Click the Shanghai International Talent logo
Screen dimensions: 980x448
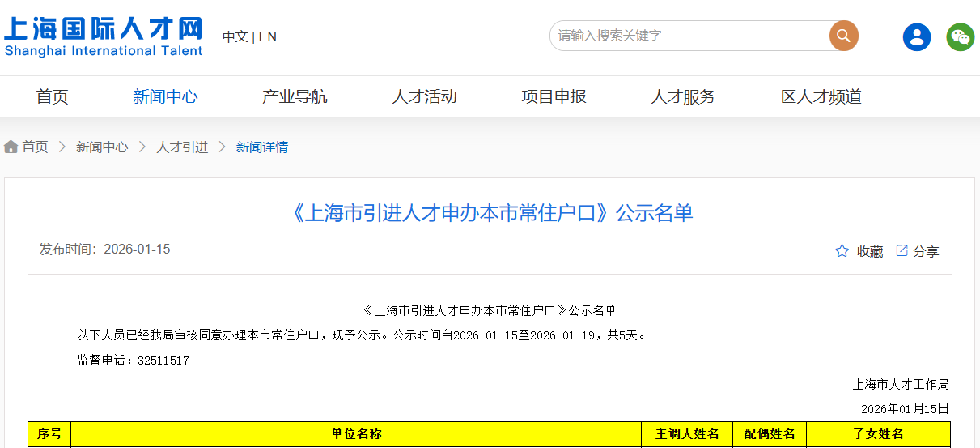103,36
